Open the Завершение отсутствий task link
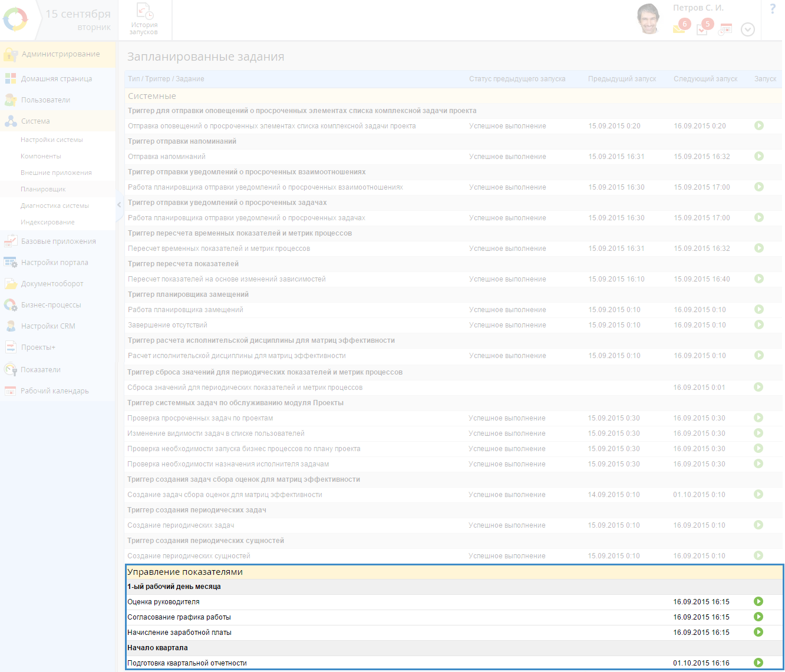The image size is (785, 672). click(x=167, y=325)
